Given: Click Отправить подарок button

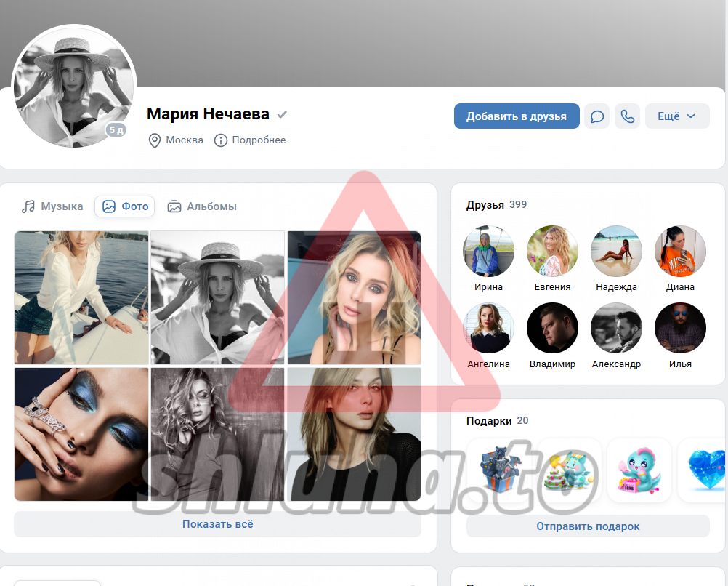Looking at the screenshot, I should click(x=588, y=526).
